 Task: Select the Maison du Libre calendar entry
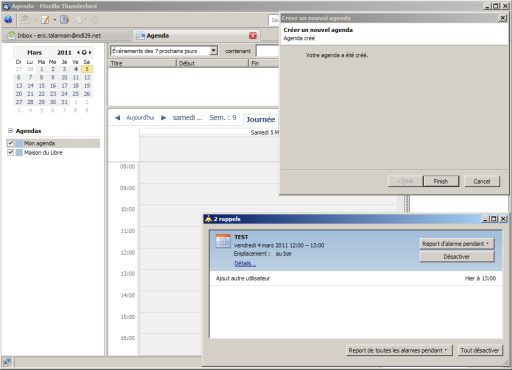pyautogui.click(x=53, y=153)
